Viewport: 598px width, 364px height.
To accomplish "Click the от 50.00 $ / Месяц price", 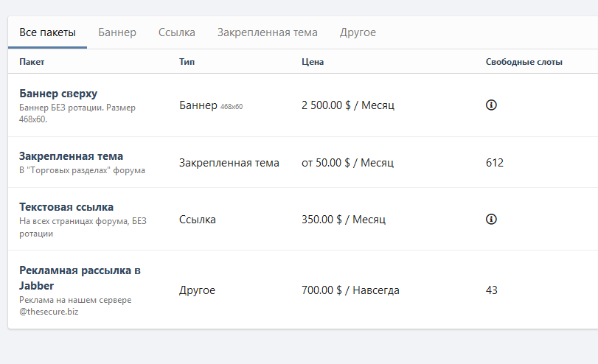I will (x=348, y=162).
